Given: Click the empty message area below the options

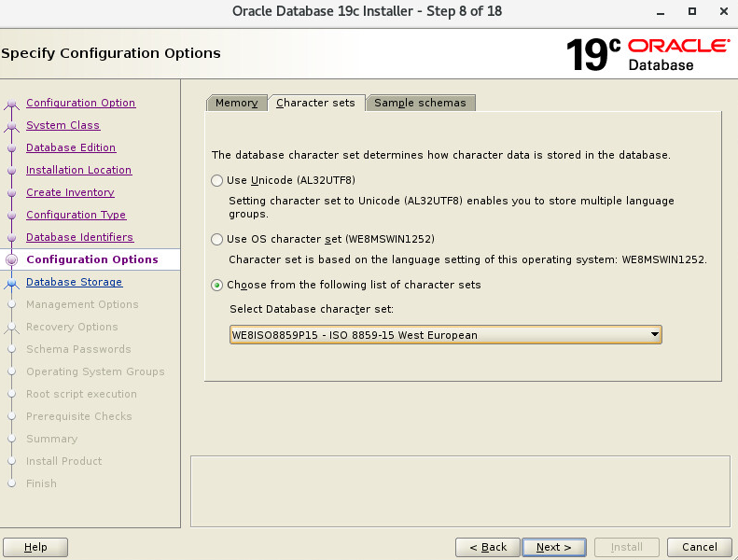Looking at the screenshot, I should [x=460, y=491].
